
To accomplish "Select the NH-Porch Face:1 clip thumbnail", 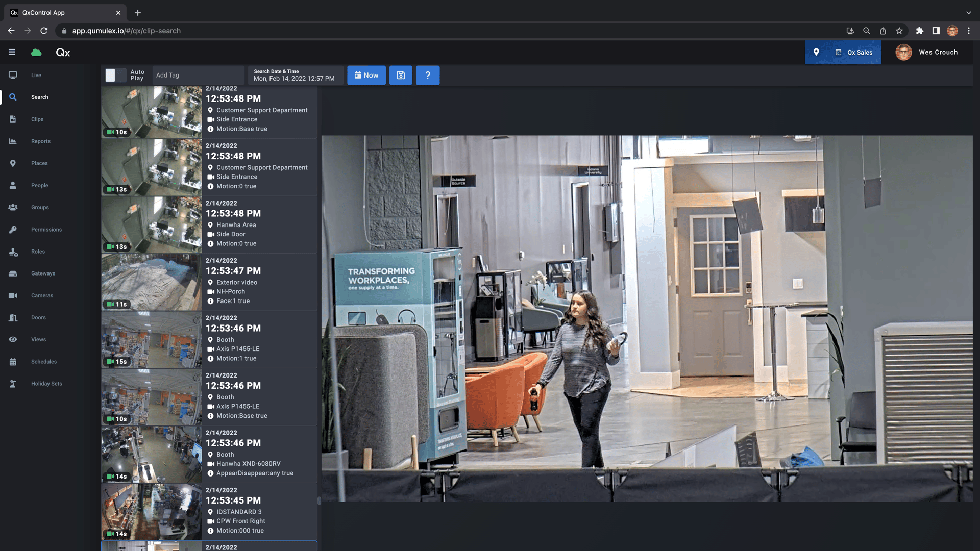I will tap(152, 282).
